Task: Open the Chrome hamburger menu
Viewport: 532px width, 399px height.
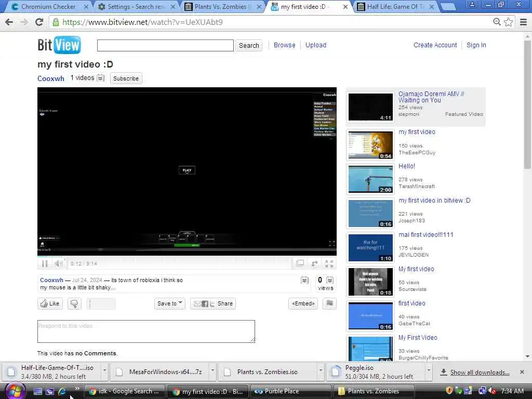Action: [523, 22]
